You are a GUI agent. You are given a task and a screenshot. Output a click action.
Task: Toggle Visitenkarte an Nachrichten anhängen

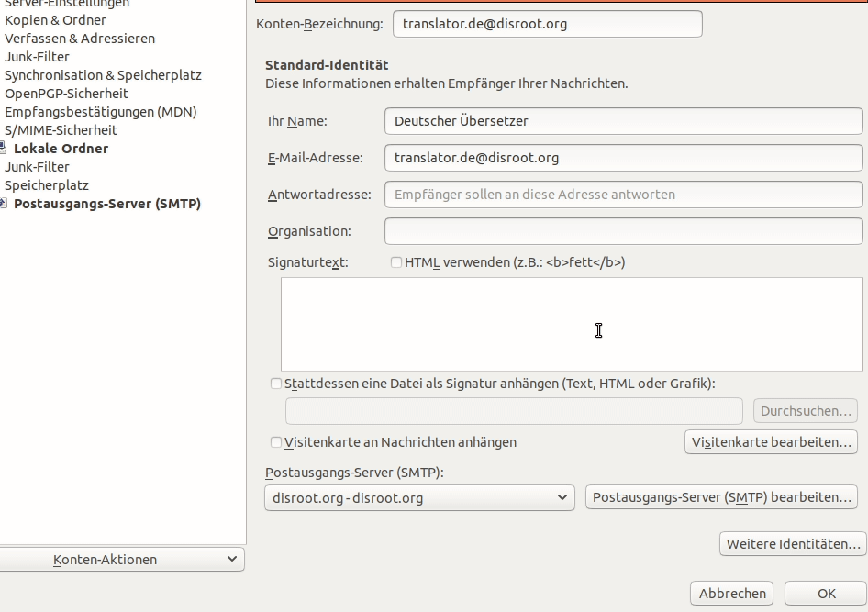pos(276,442)
